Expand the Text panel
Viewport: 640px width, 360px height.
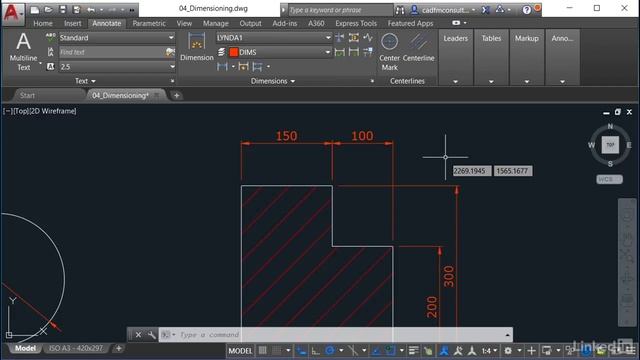coord(85,81)
